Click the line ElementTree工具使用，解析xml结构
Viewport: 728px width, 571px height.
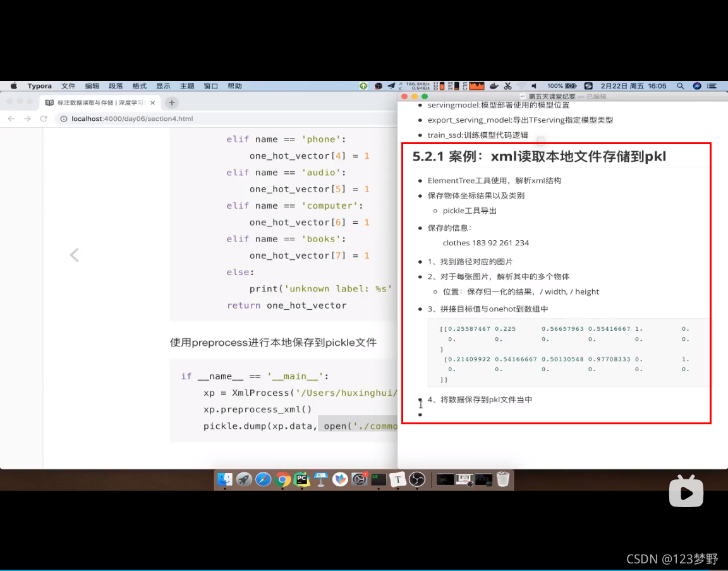pos(494,180)
